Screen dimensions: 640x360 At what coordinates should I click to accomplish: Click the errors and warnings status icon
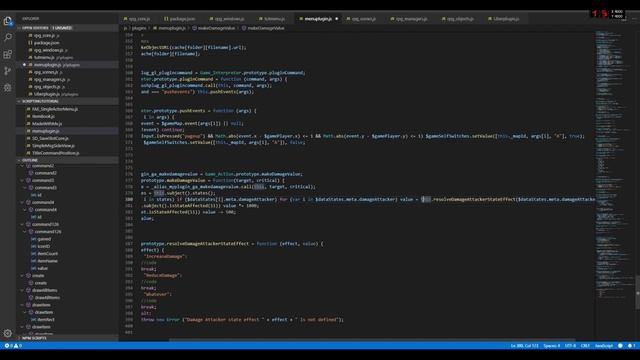13,346
